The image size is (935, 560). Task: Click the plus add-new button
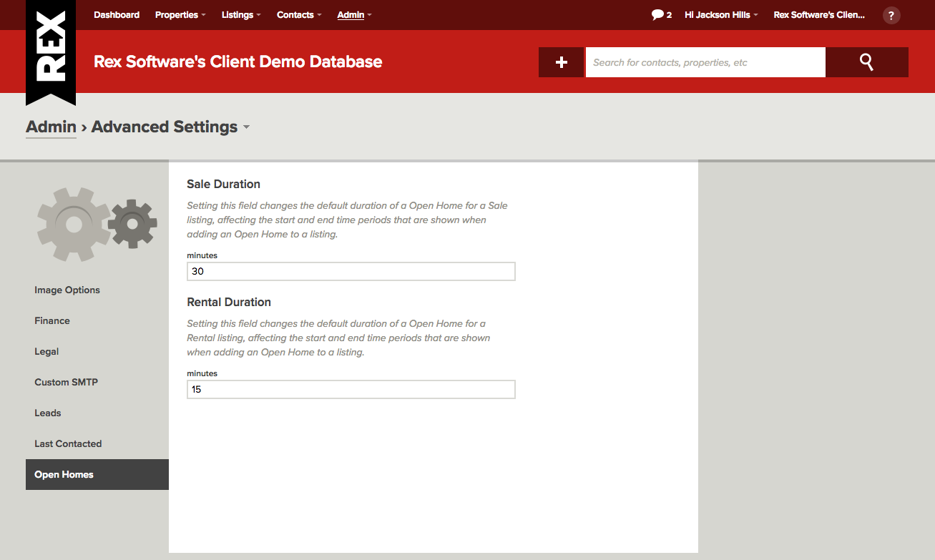562,62
